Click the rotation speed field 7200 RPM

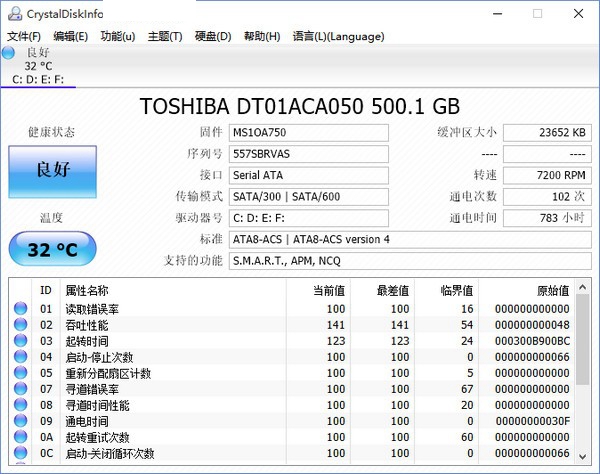547,176
